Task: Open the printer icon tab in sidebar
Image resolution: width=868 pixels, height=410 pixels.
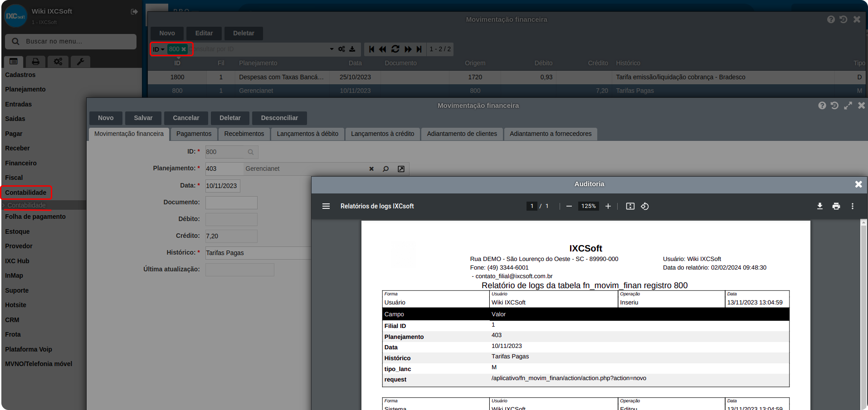Action: (35, 62)
